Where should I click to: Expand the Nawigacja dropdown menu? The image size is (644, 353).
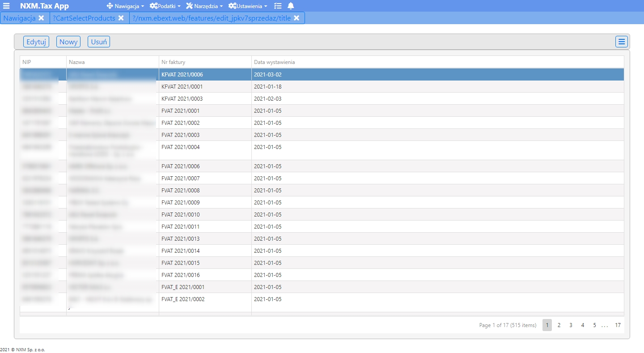(x=125, y=6)
